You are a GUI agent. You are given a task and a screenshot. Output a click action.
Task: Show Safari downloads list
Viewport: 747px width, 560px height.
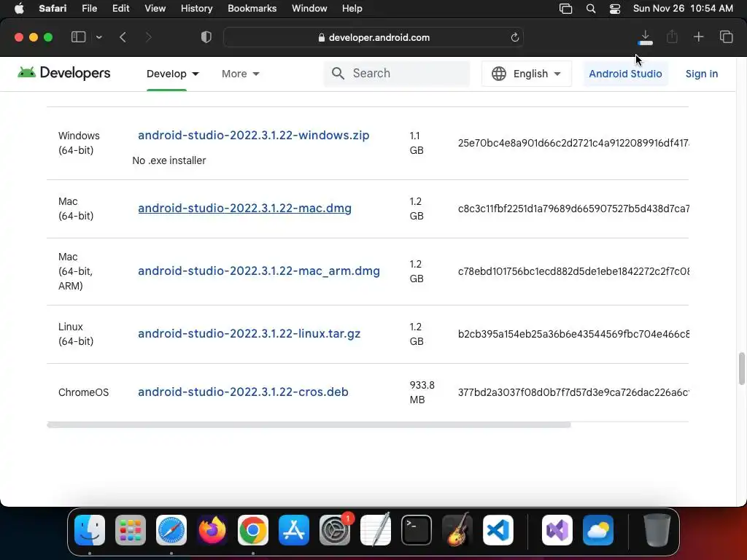[x=645, y=37]
